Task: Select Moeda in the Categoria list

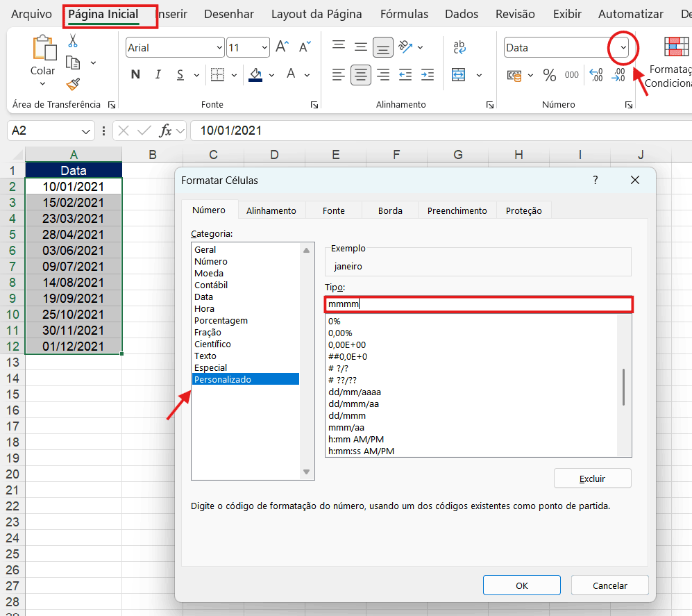Action: pyautogui.click(x=246, y=274)
